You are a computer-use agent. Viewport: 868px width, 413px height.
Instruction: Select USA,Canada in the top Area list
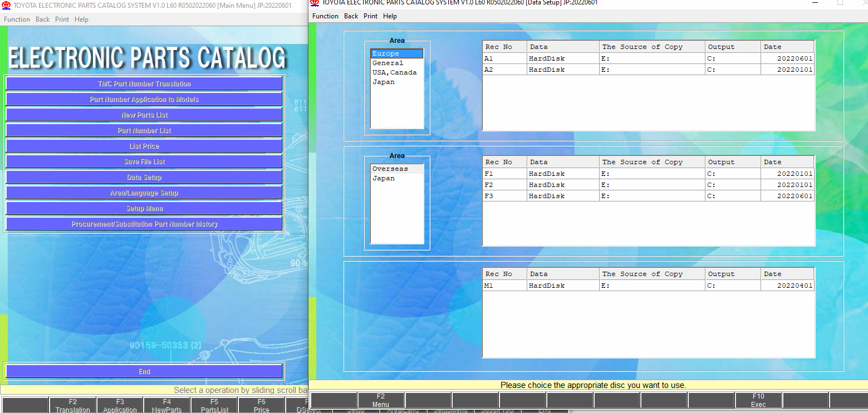click(x=394, y=72)
